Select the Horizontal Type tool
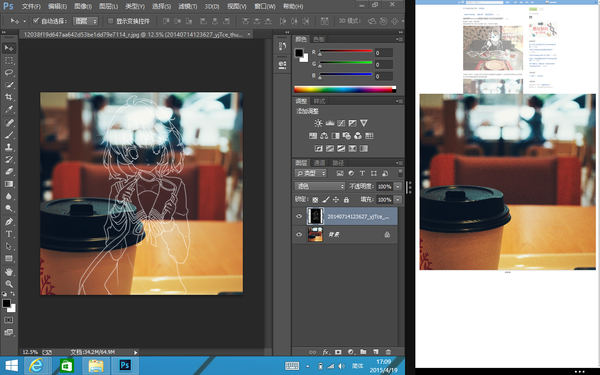600x375 pixels. click(x=9, y=234)
